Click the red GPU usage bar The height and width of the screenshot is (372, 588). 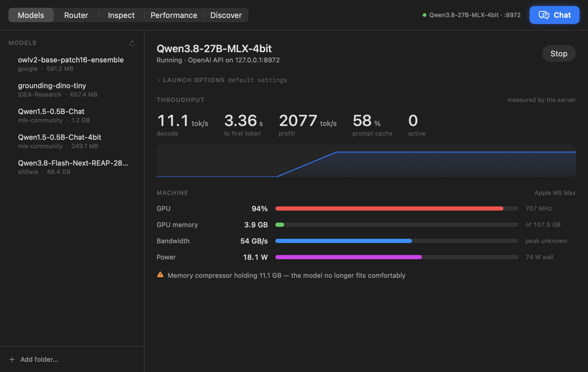click(x=389, y=208)
